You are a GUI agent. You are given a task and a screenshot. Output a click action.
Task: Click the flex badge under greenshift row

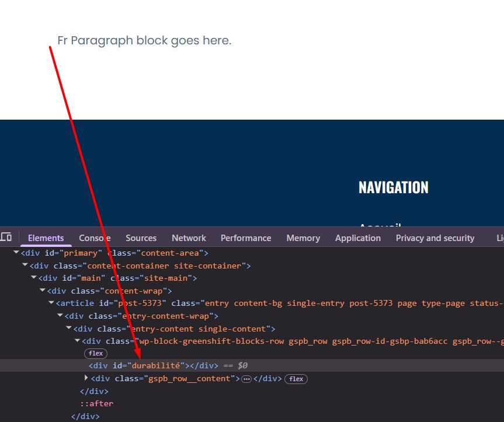tap(96, 353)
